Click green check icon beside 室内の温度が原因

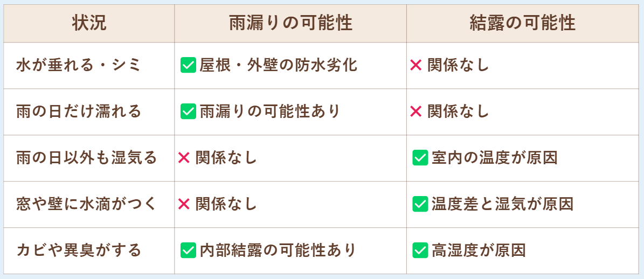coord(420,158)
